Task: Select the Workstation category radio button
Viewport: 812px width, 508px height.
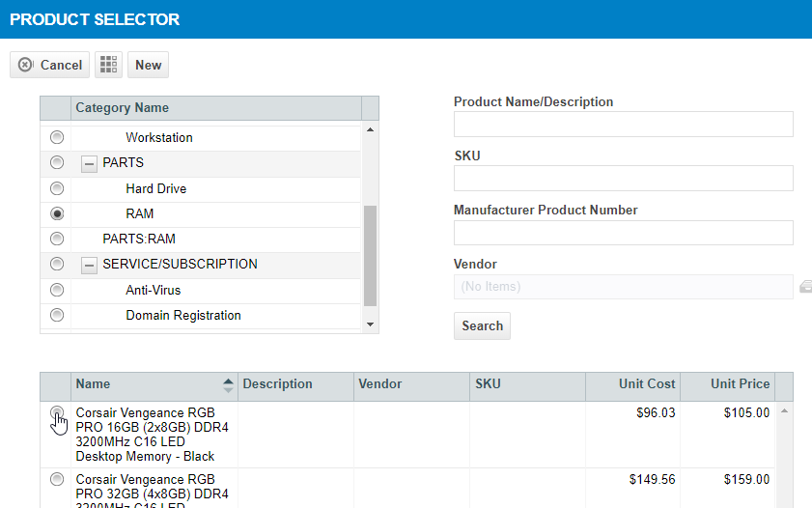Action: pos(57,137)
